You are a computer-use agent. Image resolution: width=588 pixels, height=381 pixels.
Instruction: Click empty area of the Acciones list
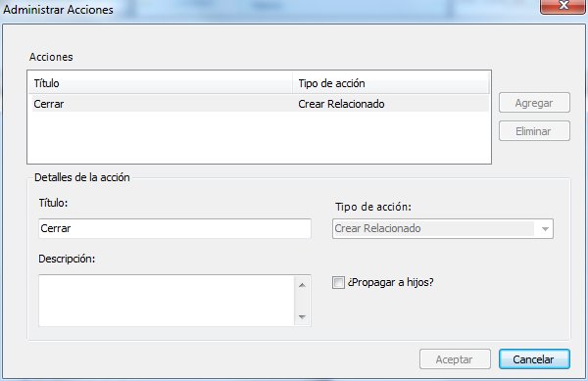[259, 137]
